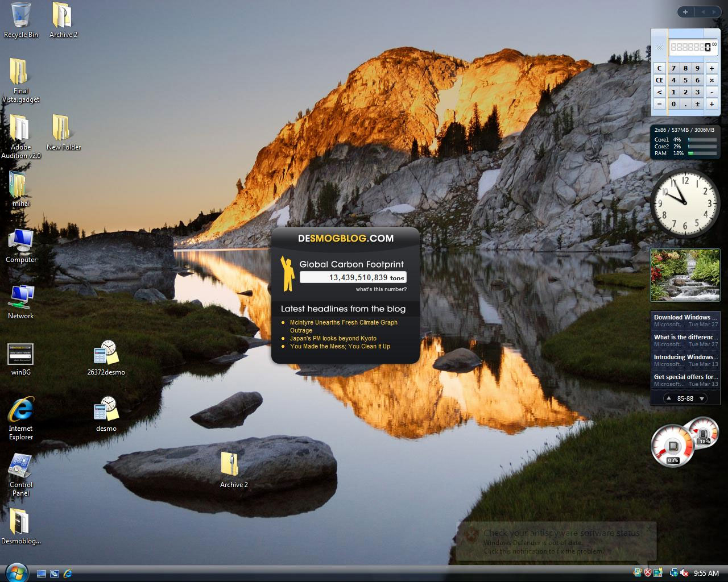Show later feed headlines with down arrow

[x=702, y=398]
